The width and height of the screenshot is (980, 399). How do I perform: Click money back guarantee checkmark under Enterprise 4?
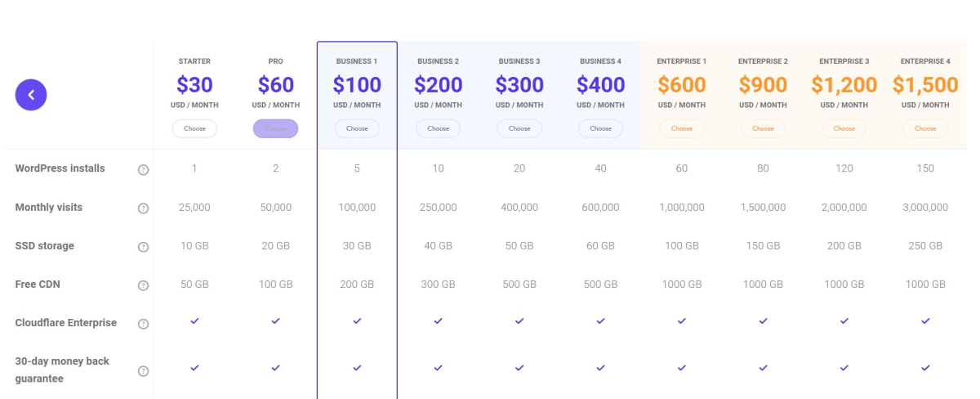tap(925, 368)
